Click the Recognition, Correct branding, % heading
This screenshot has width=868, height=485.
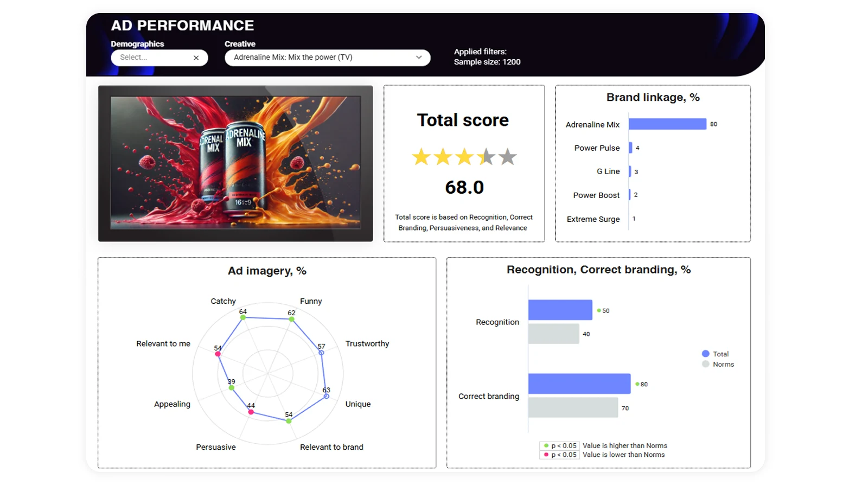tap(599, 270)
